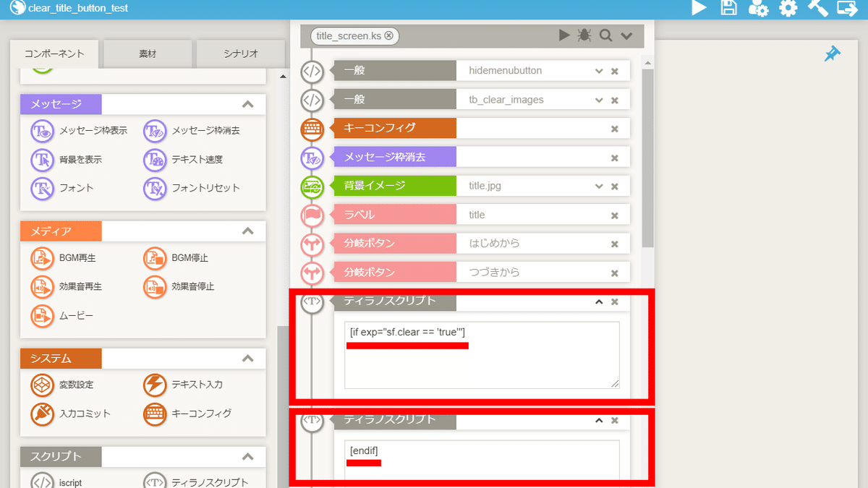Screen dimensions: 868x488
Task: Select the メッセージ枠消去 component in palette
Action: (192, 131)
